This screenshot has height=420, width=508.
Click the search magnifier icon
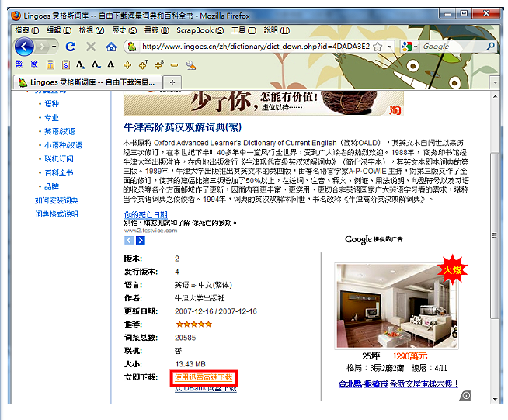(x=490, y=47)
